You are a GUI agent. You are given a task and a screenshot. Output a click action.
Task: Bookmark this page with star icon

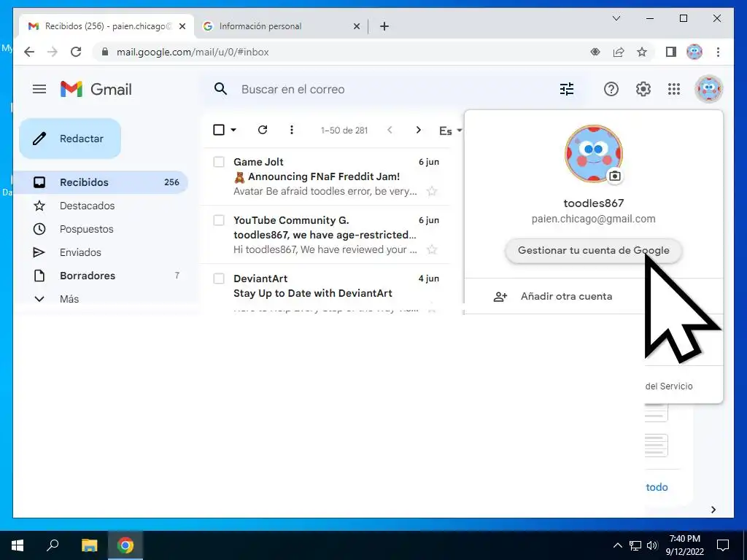(642, 52)
